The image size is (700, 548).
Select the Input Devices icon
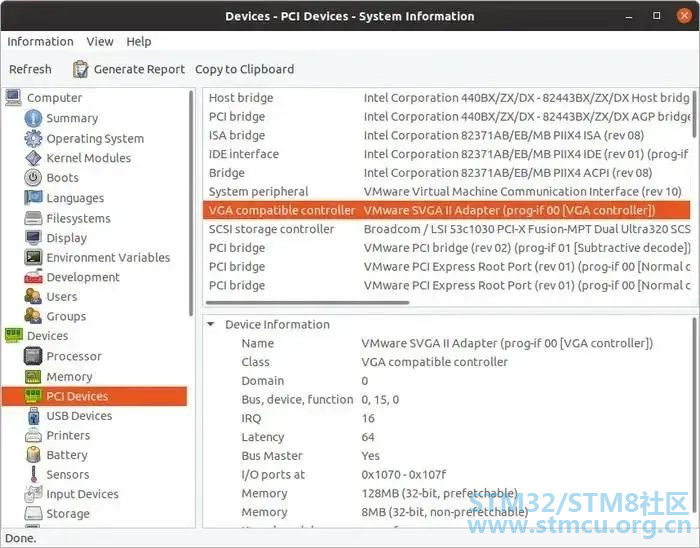pos(33,494)
